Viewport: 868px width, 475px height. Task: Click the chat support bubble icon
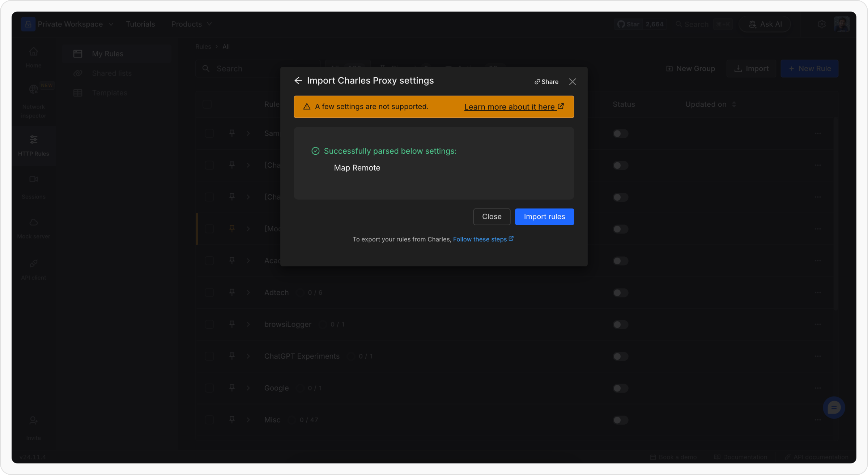click(834, 408)
